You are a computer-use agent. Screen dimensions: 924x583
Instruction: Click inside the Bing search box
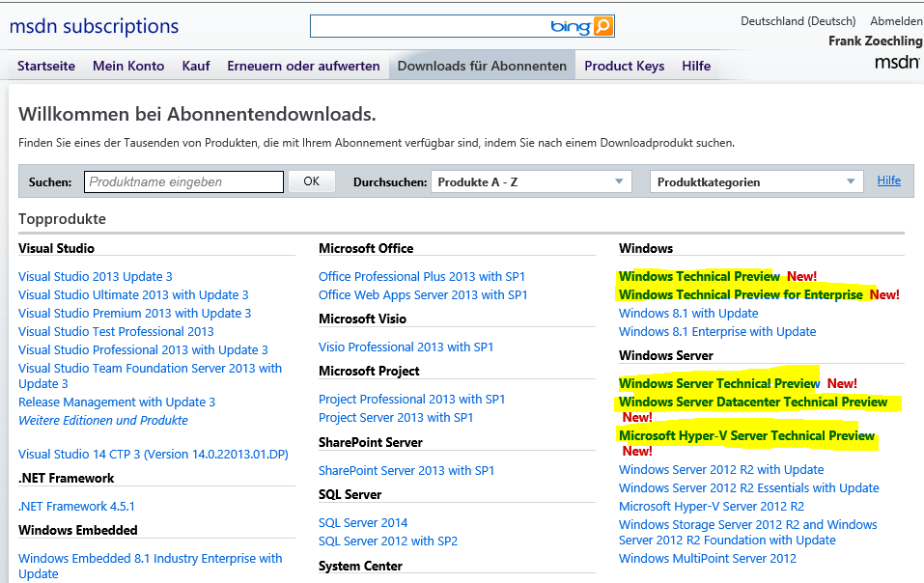click(x=430, y=27)
